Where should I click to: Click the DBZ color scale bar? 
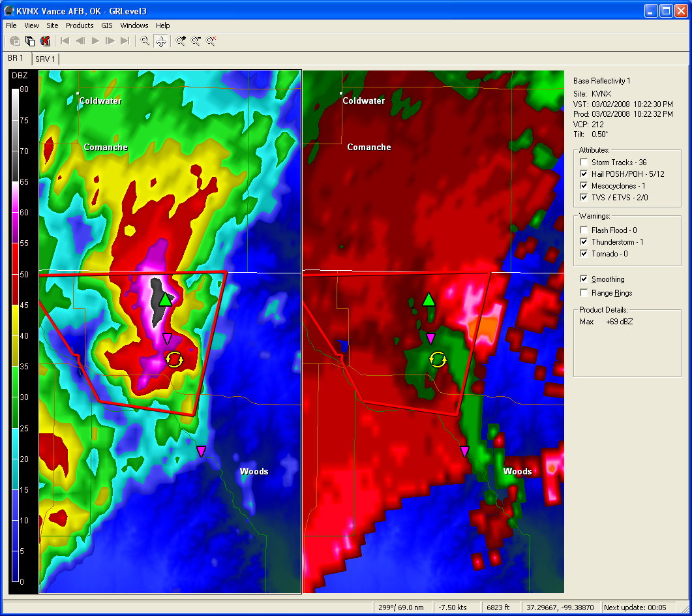15,335
